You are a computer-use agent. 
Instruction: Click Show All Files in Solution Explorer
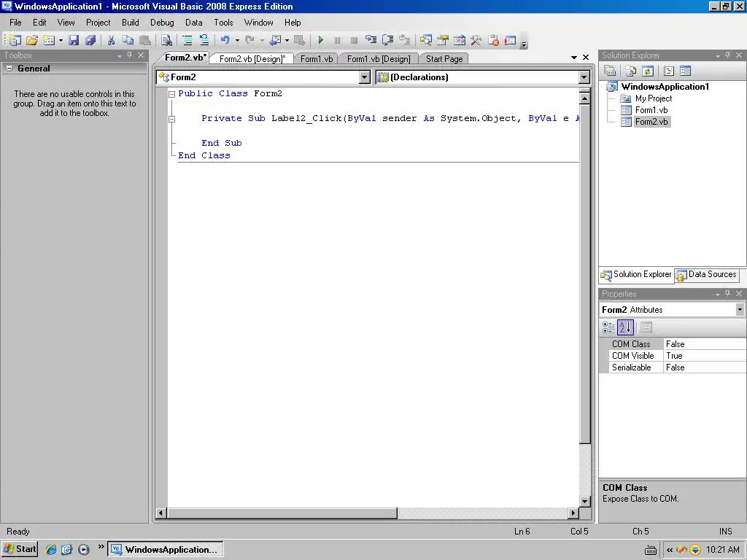631,71
